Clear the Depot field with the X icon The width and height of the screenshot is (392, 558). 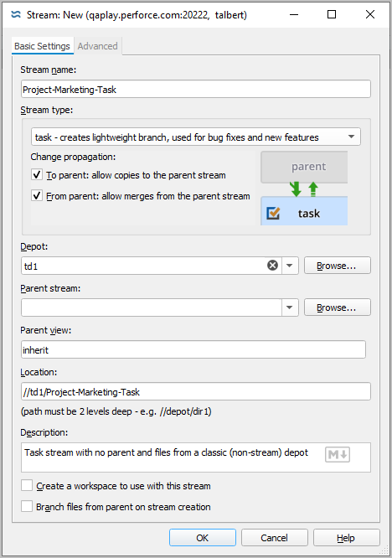(272, 266)
